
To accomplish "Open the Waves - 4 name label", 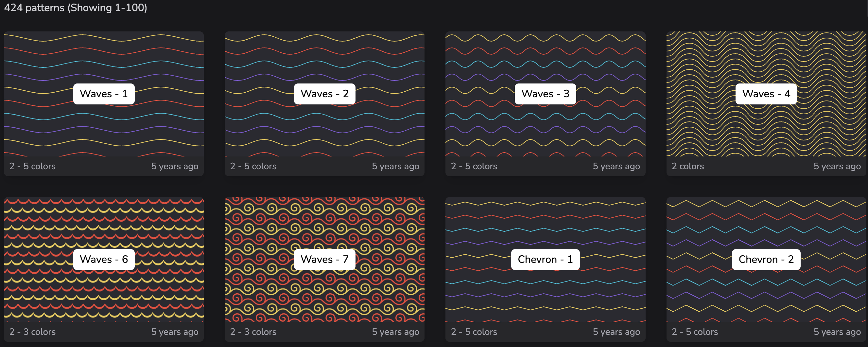I will 766,94.
